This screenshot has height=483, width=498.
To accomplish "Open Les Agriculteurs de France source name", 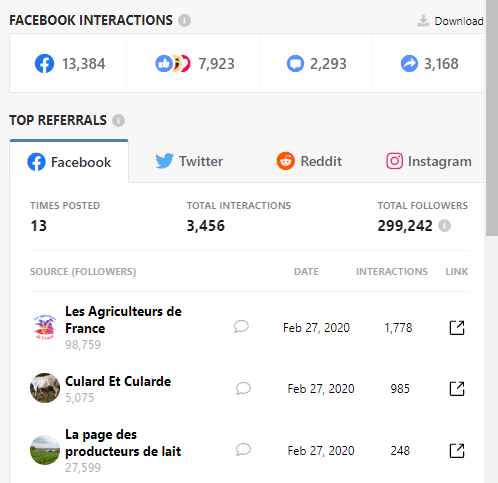I will [123, 320].
